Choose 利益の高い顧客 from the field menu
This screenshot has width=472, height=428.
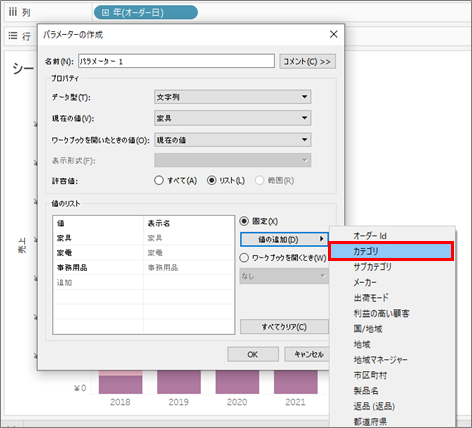[x=392, y=313]
